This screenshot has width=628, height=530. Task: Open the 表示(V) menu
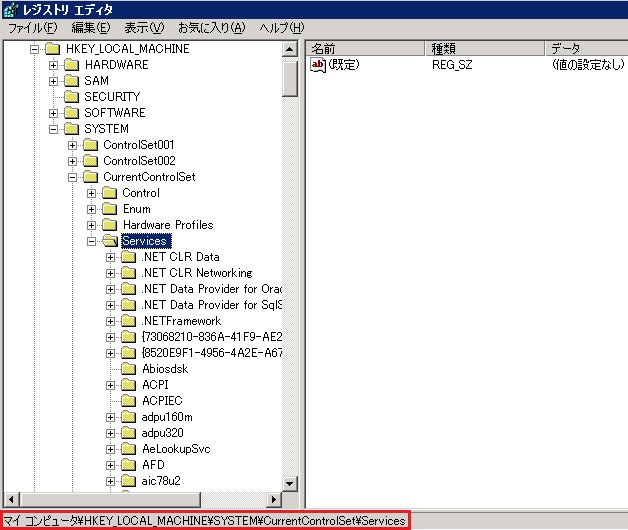click(x=144, y=28)
